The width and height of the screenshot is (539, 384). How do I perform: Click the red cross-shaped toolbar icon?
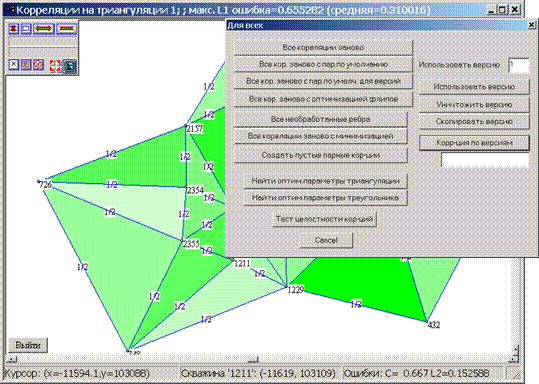coord(13,29)
